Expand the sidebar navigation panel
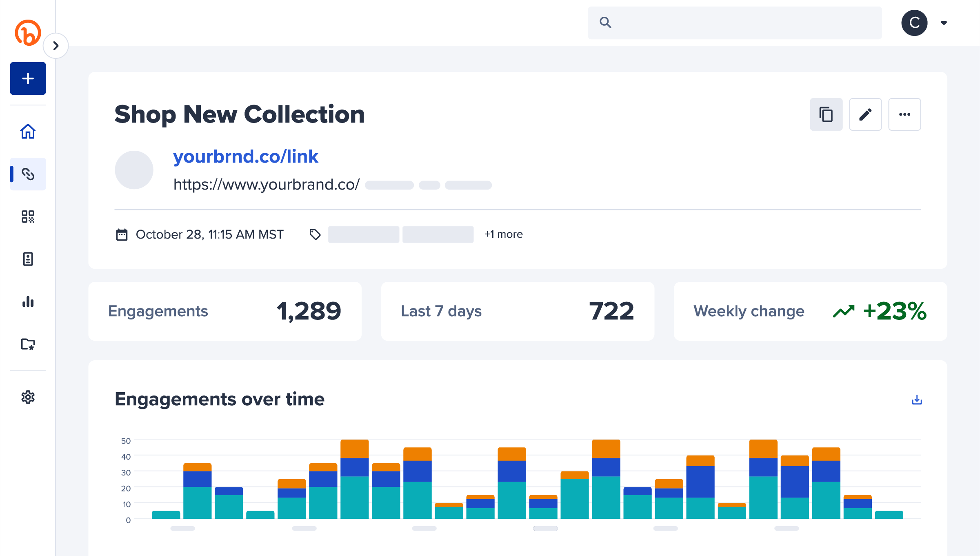This screenshot has width=980, height=556. point(57,47)
